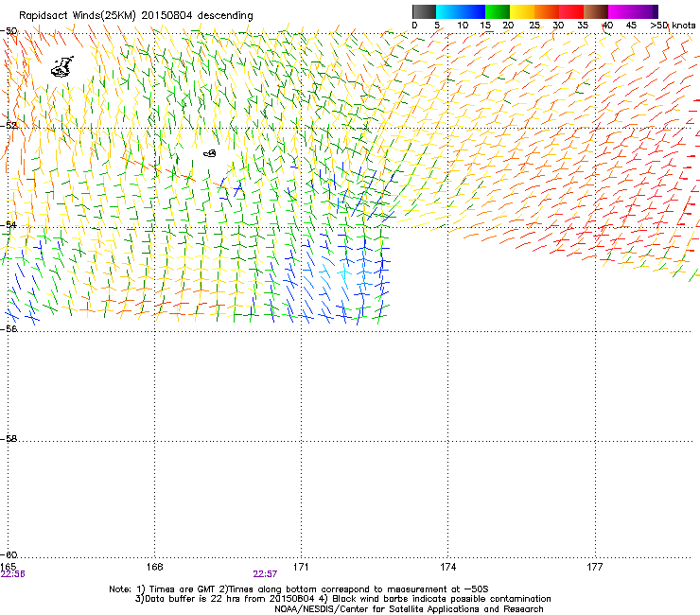Click the gray 0–5 knots legend segment
This screenshot has height=615, width=700.
pos(424,11)
